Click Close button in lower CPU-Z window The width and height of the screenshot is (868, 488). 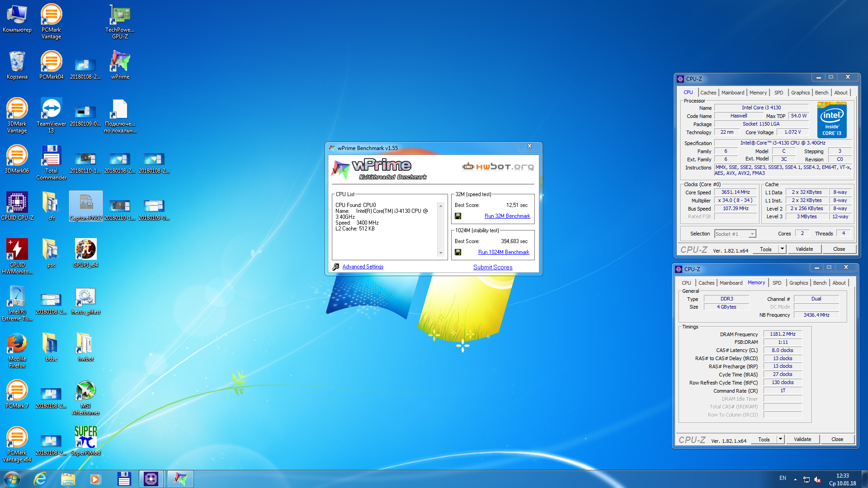click(x=837, y=439)
